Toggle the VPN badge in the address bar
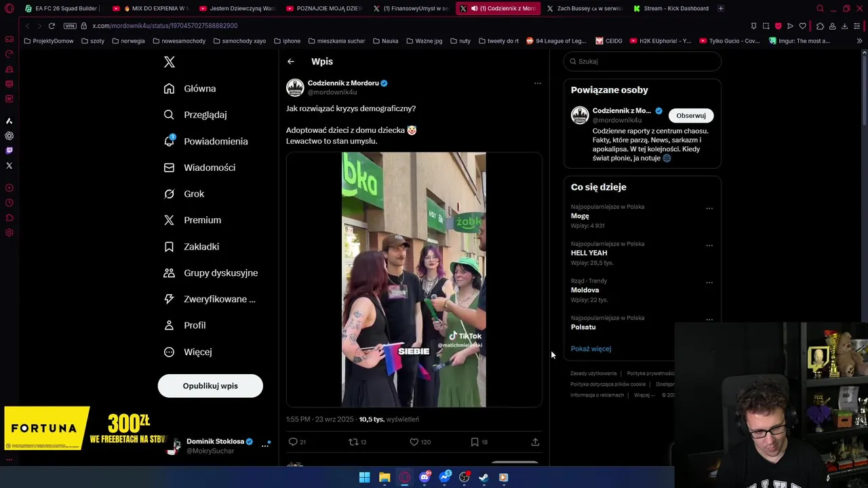868x488 pixels. 70,26
